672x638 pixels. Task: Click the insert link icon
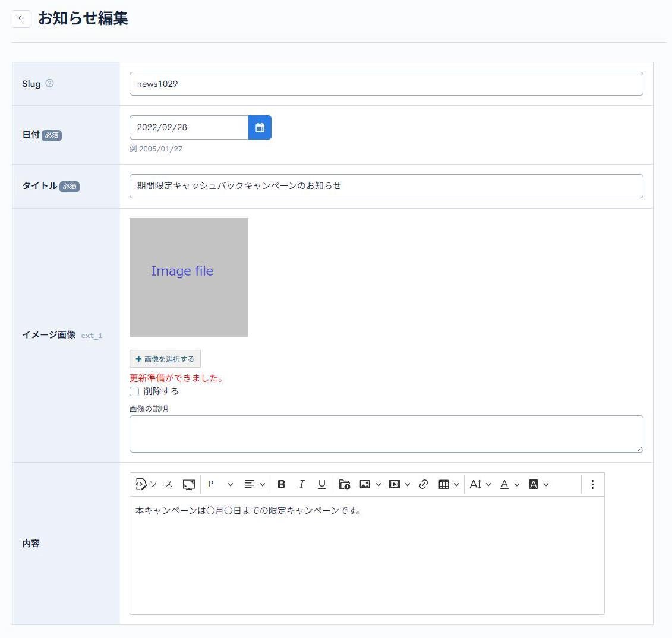424,484
